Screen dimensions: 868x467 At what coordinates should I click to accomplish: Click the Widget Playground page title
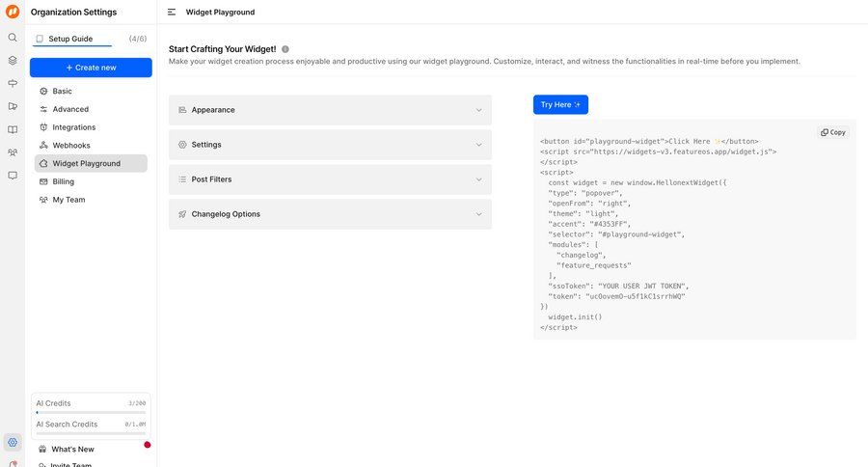coord(220,13)
